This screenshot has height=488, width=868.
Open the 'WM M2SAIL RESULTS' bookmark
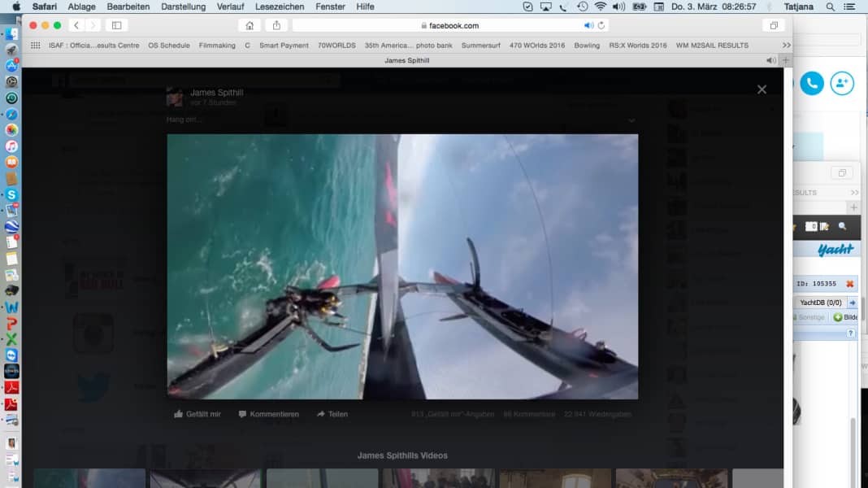click(x=712, y=46)
